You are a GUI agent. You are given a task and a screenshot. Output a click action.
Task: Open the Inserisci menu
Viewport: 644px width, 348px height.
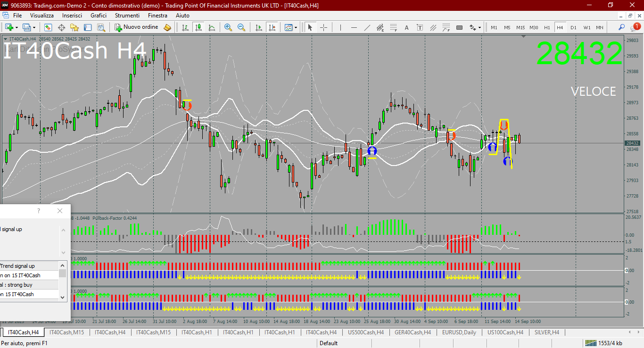tap(72, 15)
